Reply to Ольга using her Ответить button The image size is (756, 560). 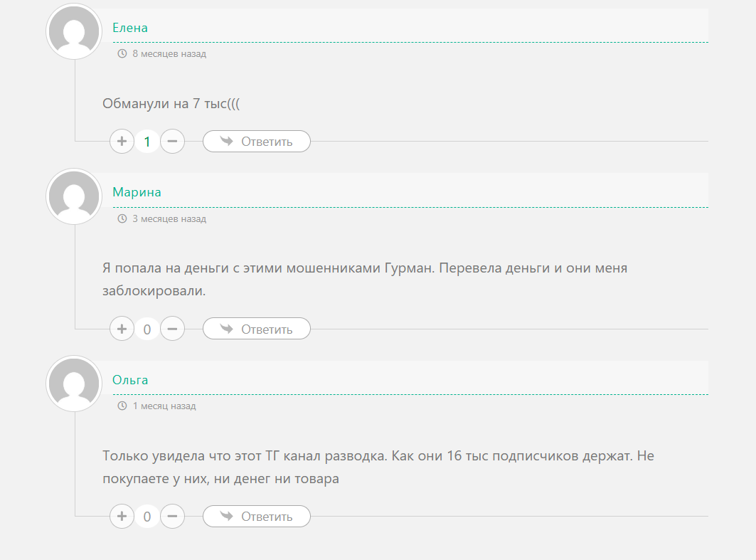[x=256, y=516]
